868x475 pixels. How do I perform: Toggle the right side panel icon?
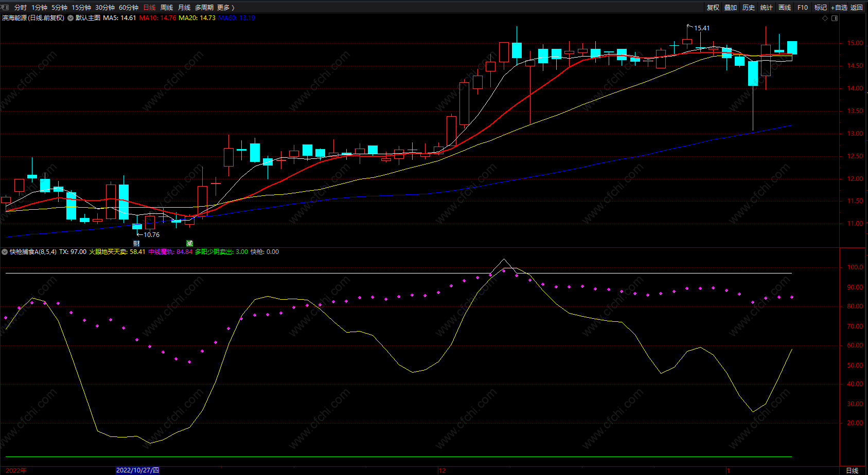coord(835,18)
